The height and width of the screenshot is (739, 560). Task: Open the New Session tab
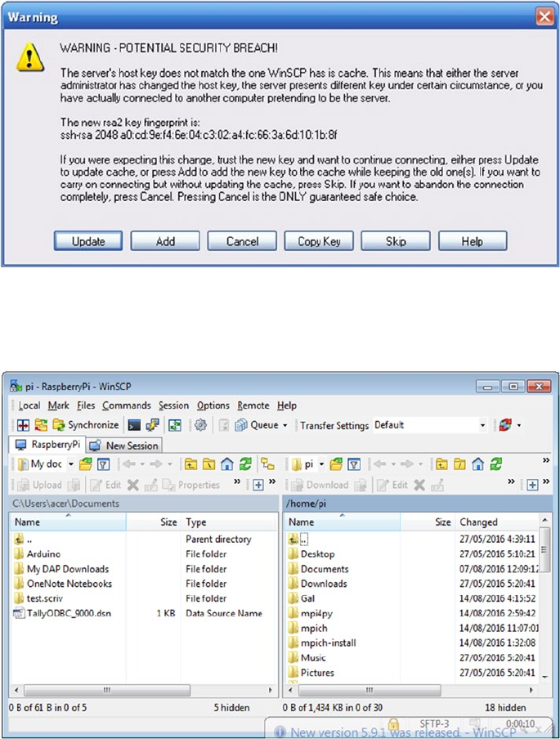(x=124, y=446)
